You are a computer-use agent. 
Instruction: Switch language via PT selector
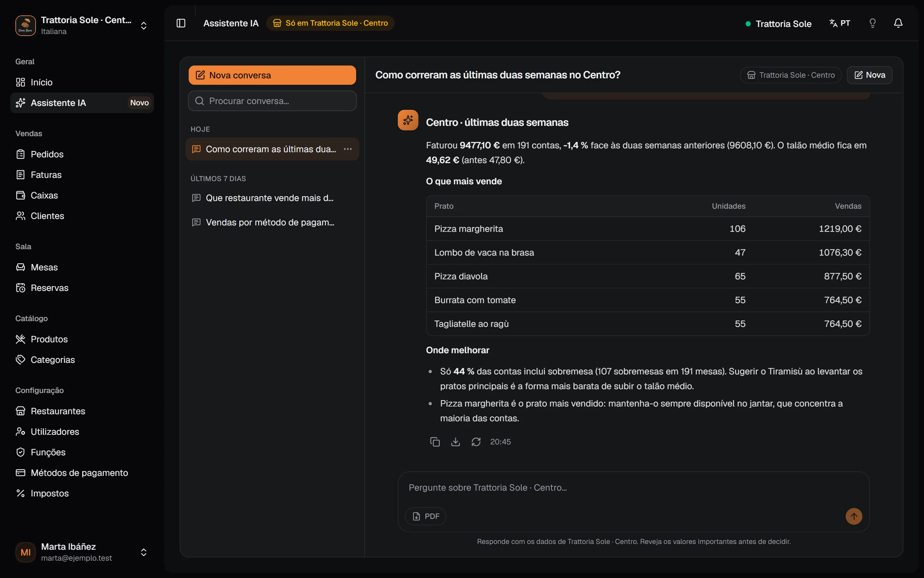point(840,23)
